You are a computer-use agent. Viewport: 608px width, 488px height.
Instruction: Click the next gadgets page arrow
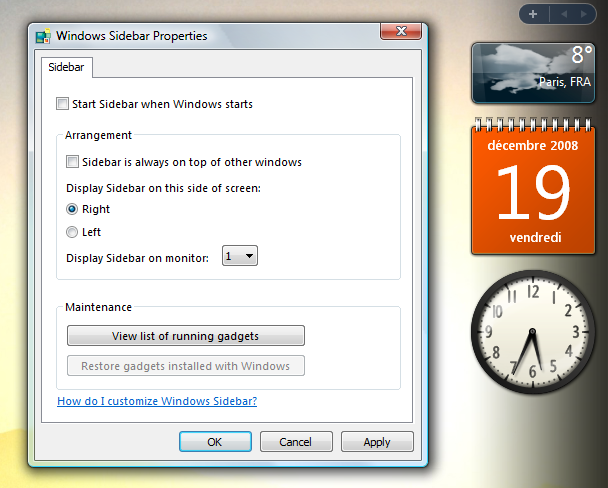click(x=583, y=14)
